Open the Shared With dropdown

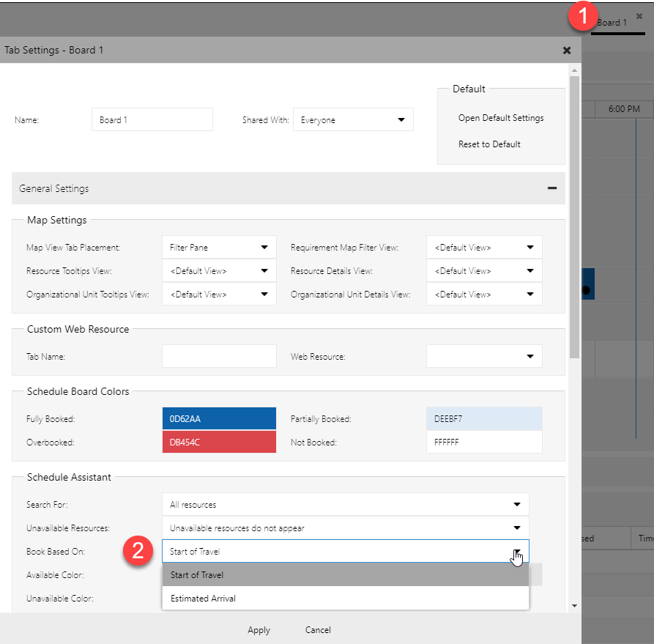[x=353, y=120]
